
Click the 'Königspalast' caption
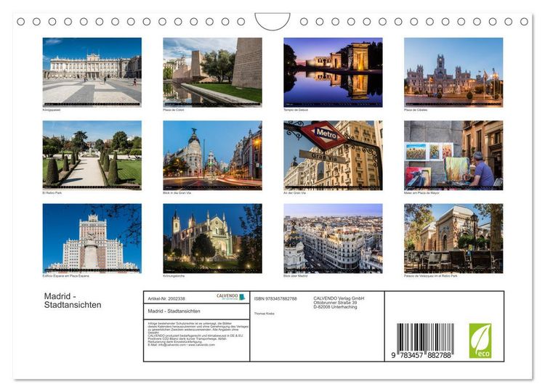tap(52, 110)
